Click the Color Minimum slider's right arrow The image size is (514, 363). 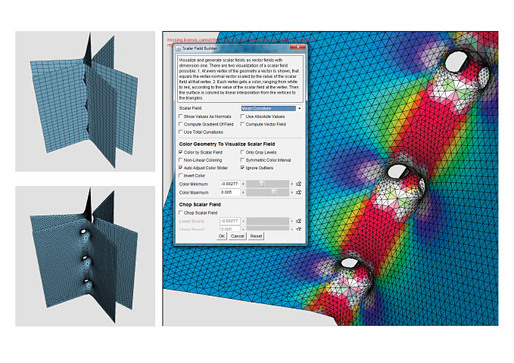point(292,184)
